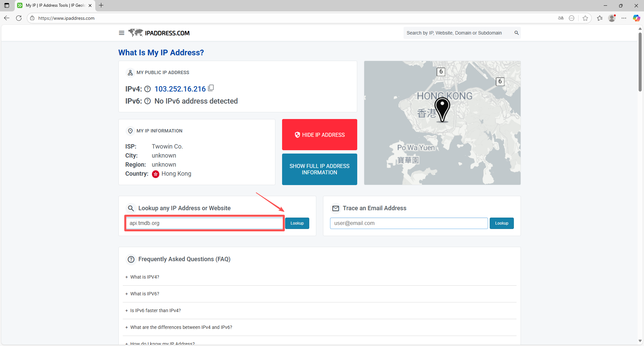The image size is (644, 346).
Task: Click the 'MY IP INFORMATION' heading
Action: (159, 131)
